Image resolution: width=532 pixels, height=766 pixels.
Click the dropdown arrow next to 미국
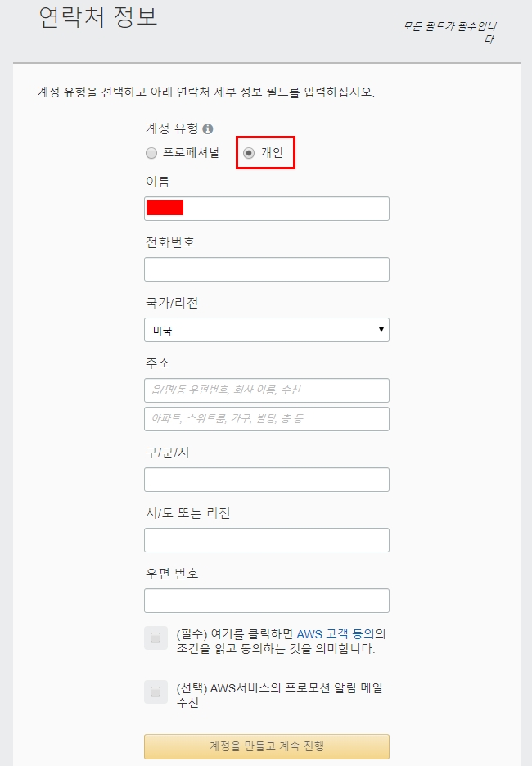[x=381, y=330]
